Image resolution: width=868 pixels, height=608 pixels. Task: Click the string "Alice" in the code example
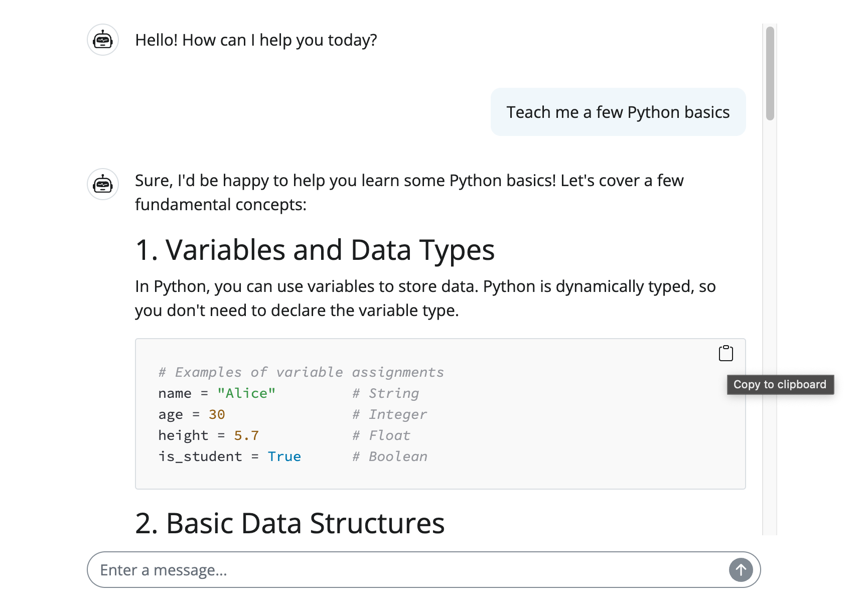click(246, 393)
